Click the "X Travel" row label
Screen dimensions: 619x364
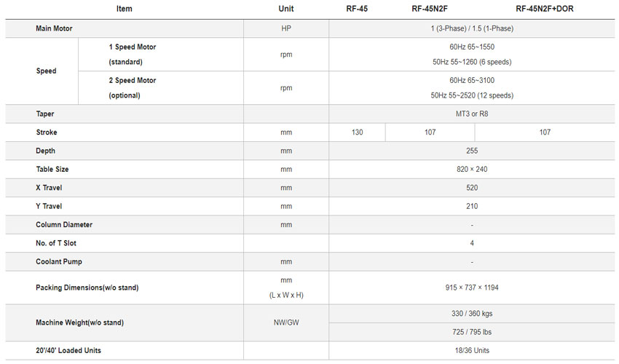click(49, 188)
